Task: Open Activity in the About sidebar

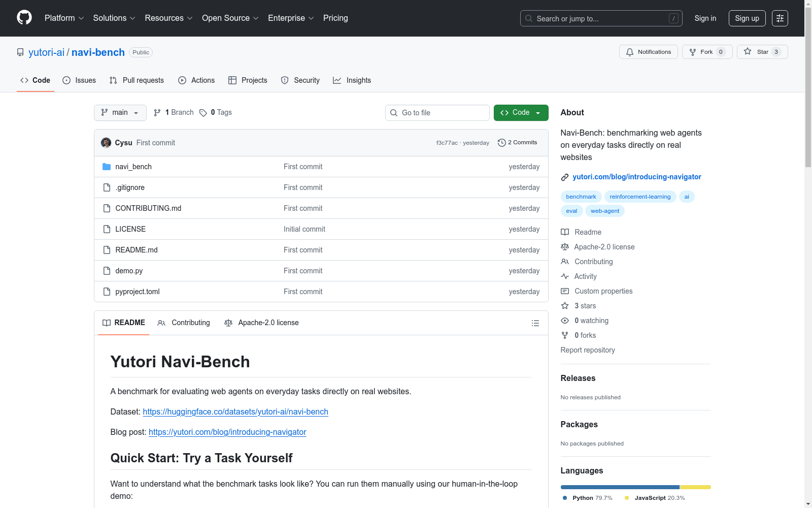Action: click(579, 276)
